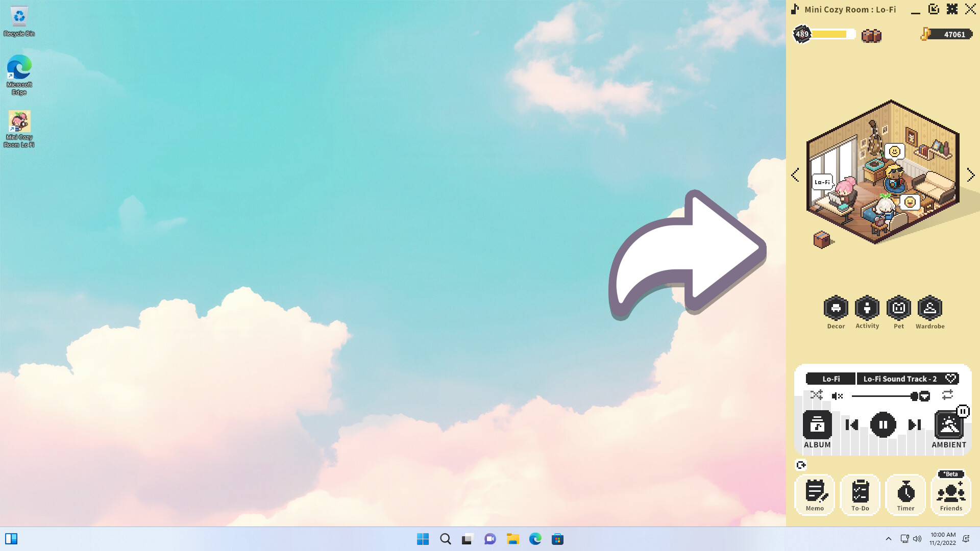Screen dimensions: 980x551
Task: Enable repeat mode for the track
Action: coord(947,395)
